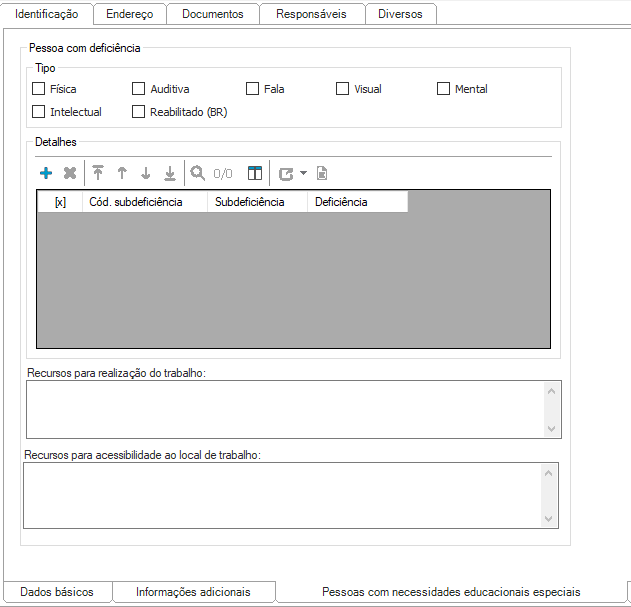Click the add record plus icon
The image size is (631, 607).
[x=46, y=173]
